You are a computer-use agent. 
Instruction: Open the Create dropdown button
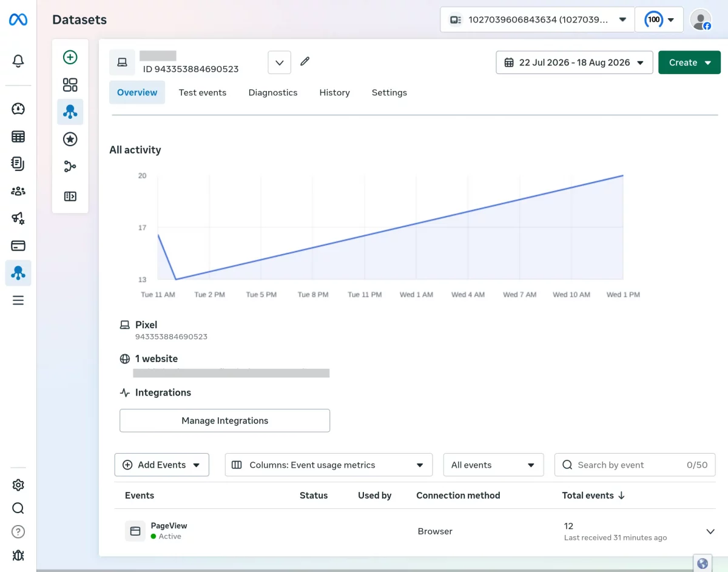[x=689, y=62]
